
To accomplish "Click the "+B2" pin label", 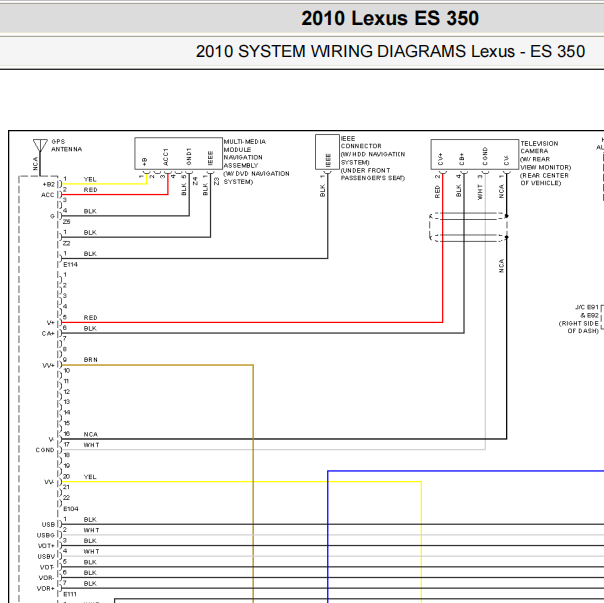I will point(49,185).
